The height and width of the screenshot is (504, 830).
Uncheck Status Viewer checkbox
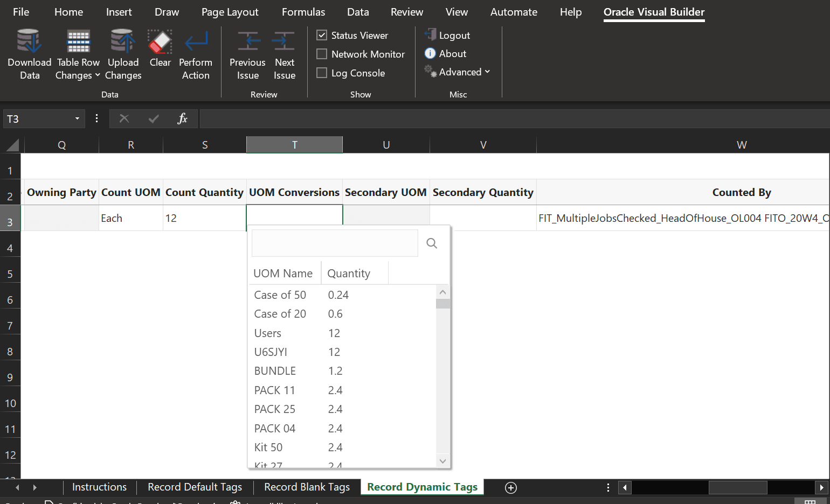tap(322, 35)
